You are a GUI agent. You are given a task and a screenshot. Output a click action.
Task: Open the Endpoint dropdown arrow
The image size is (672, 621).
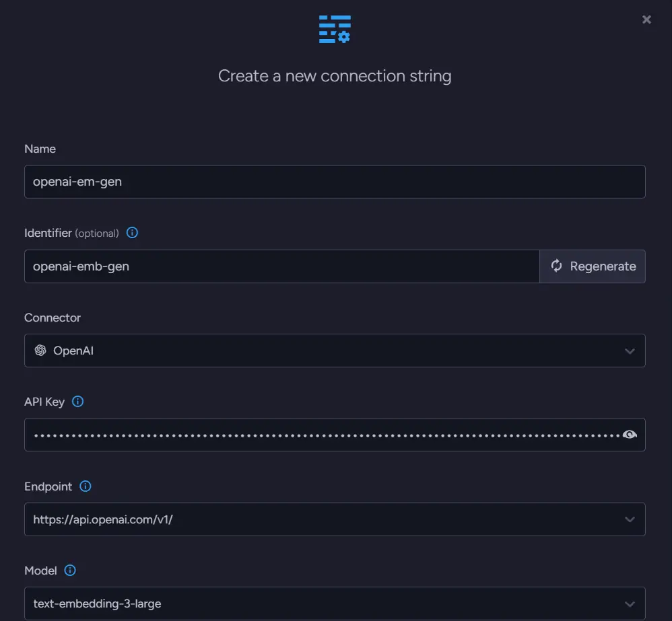[630, 519]
